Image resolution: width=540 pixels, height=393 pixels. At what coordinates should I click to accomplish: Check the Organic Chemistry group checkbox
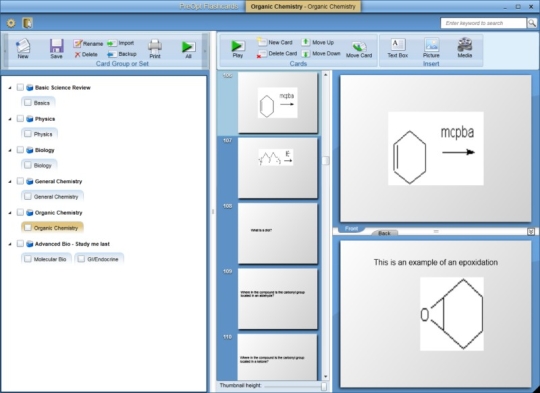(x=20, y=212)
